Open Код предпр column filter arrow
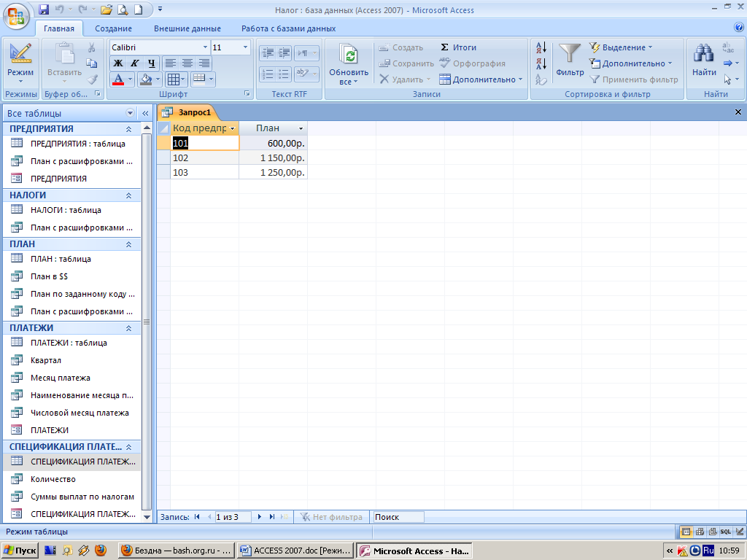Image resolution: width=747 pixels, height=560 pixels. [x=233, y=128]
